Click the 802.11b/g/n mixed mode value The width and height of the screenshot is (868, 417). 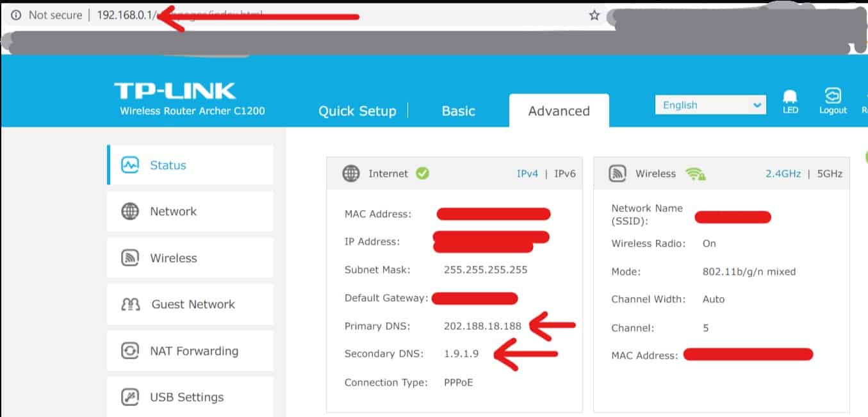[749, 272]
